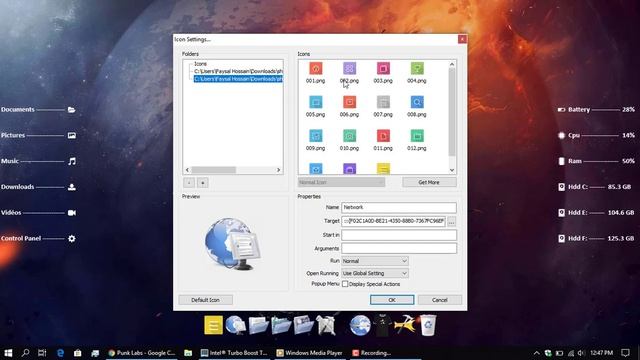Image resolution: width=640 pixels, height=360 pixels.
Task: Open Downloads shortcut icon on desktop
Action: 71,187
